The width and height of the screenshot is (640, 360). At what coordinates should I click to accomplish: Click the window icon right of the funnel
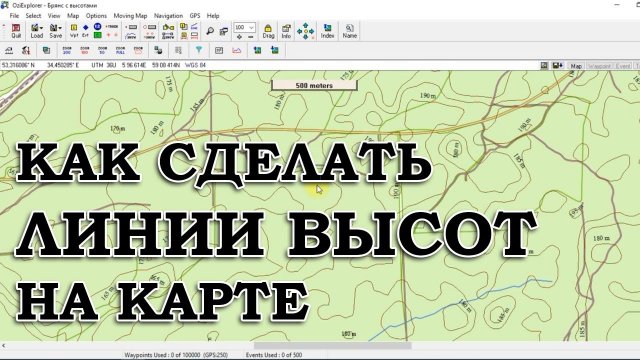tap(219, 50)
